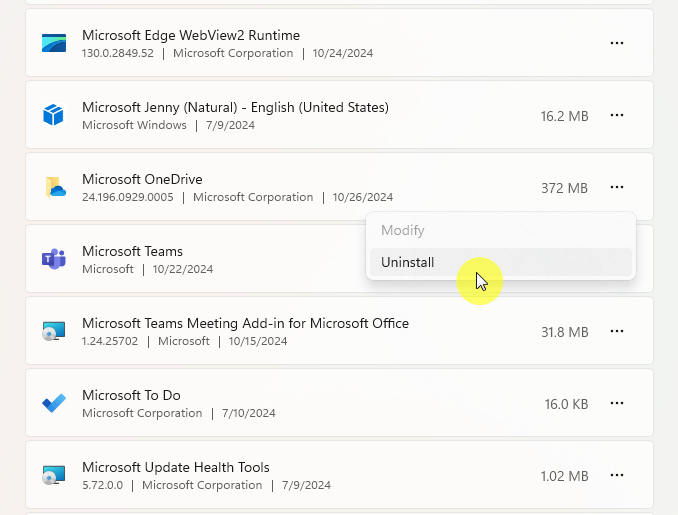This screenshot has height=515, width=678.
Task: Select the Microsoft OneDrive app title
Action: [x=142, y=179]
